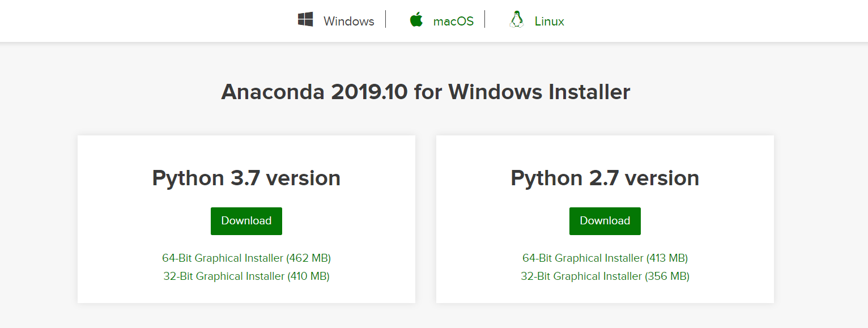Viewport: 868px width, 328px height.
Task: Open 32-Bit Graphical Installer (356 MB) link
Action: point(605,276)
